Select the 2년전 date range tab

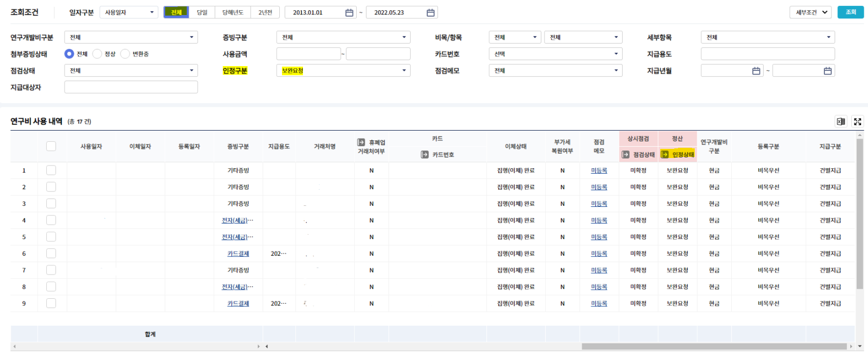point(265,12)
